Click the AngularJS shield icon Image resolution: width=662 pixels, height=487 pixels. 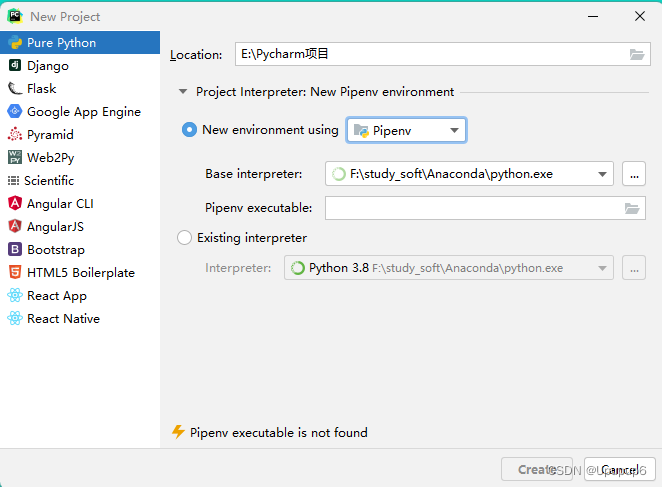click(x=15, y=226)
